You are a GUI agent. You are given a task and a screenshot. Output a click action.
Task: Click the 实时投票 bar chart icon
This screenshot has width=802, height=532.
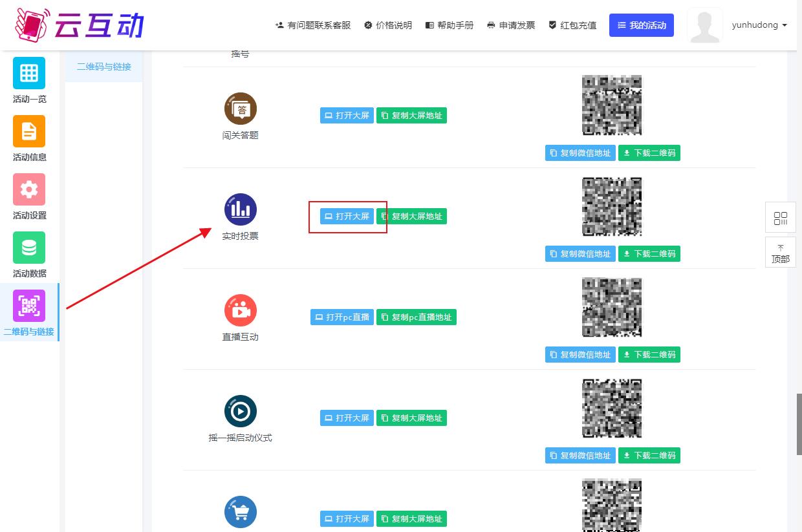tap(241, 209)
